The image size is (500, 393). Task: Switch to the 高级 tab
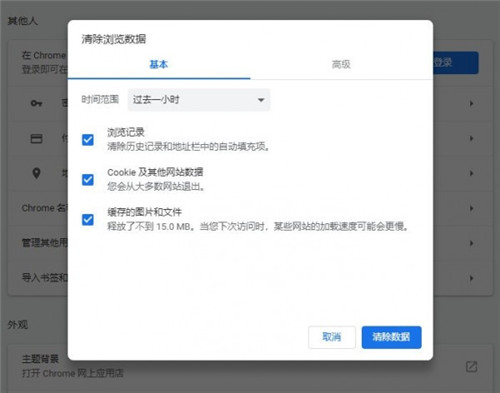point(341,64)
